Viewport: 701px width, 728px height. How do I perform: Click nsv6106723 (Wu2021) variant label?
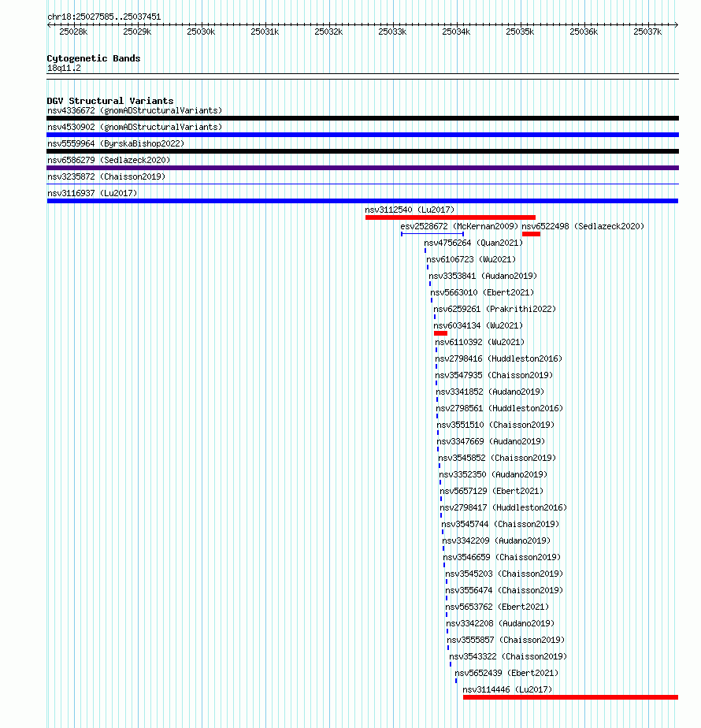[x=471, y=259]
